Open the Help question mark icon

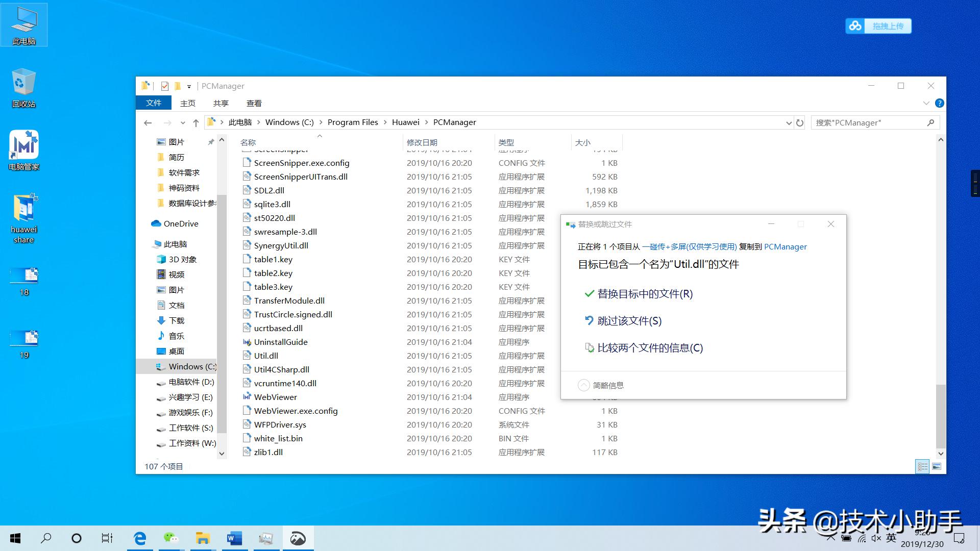click(x=939, y=103)
